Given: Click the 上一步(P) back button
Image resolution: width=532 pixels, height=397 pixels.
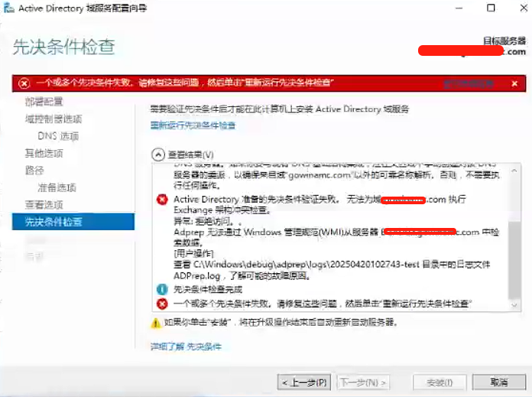Looking at the screenshot, I should coord(303,382).
